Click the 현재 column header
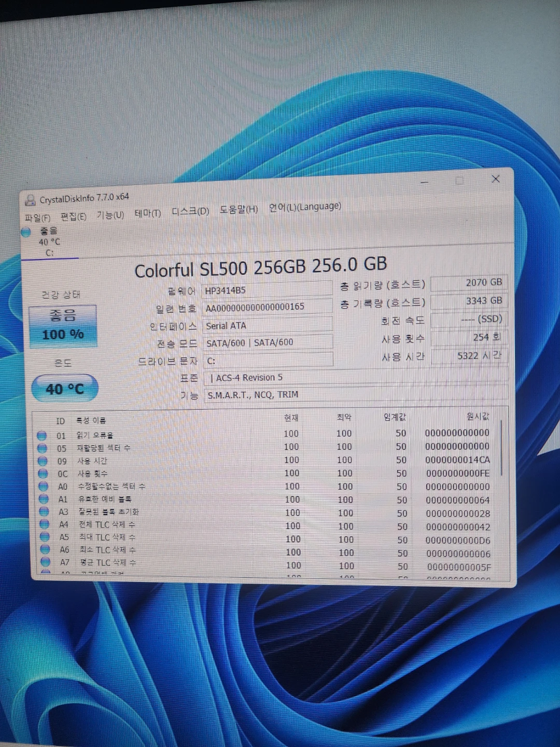This screenshot has width=560, height=747. (291, 418)
